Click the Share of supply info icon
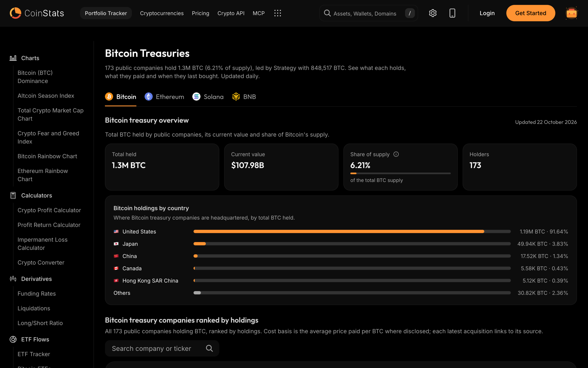588x368 pixels. coord(396,154)
